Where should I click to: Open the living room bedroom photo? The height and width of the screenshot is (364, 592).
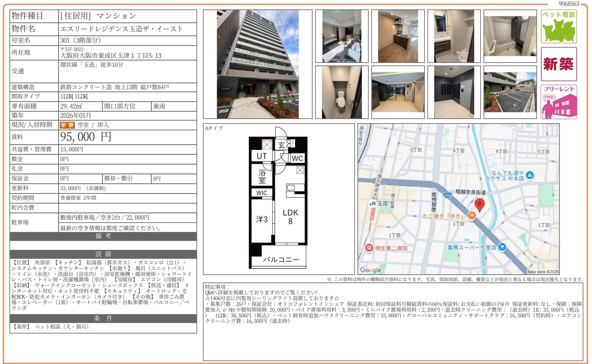pos(341,36)
